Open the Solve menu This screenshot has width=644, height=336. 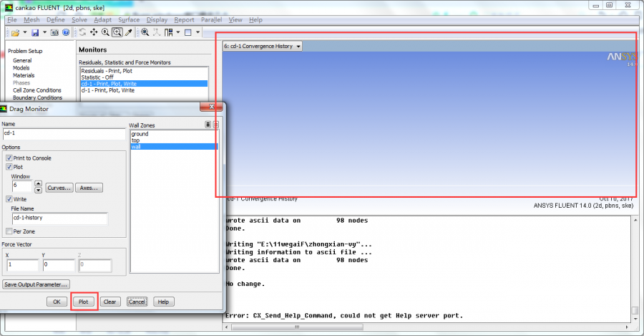[x=79, y=20]
